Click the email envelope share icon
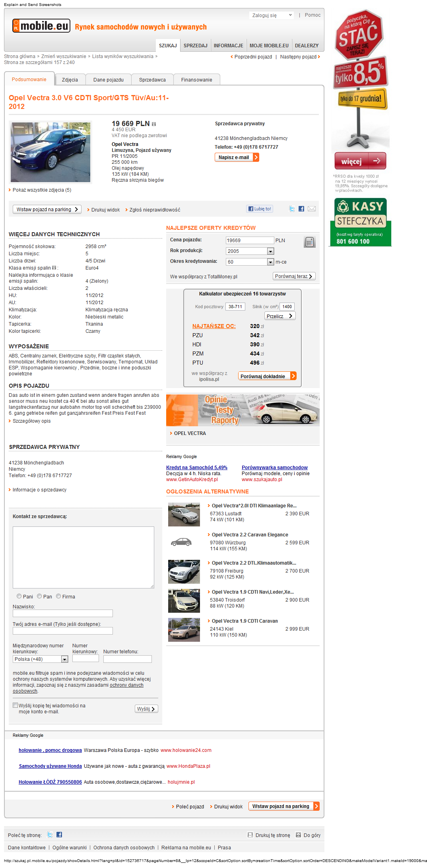 (312, 209)
